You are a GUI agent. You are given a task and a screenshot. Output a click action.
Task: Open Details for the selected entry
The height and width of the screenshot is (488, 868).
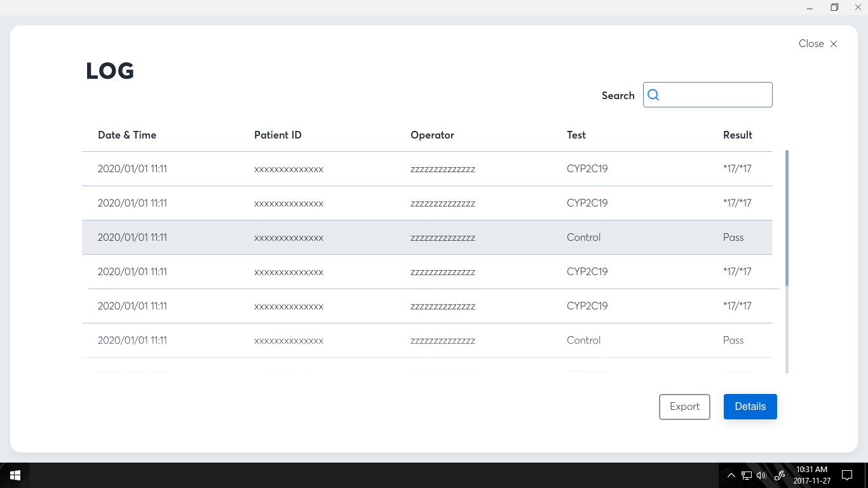pyautogui.click(x=750, y=407)
